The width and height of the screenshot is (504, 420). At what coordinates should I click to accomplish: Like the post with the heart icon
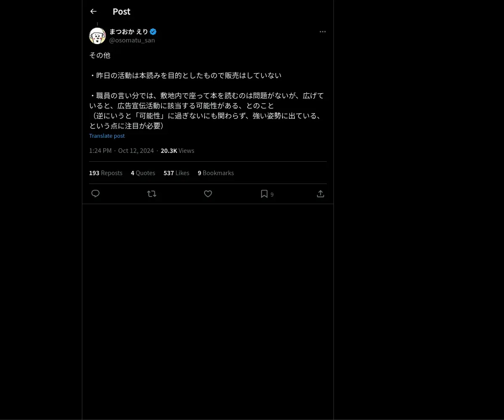(x=208, y=194)
